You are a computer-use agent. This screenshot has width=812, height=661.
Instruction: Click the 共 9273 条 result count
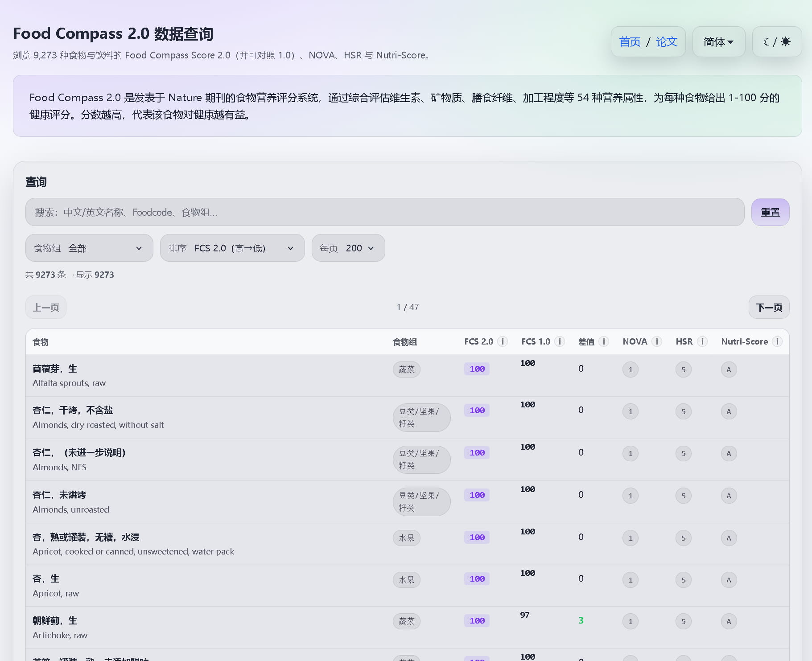(x=45, y=275)
